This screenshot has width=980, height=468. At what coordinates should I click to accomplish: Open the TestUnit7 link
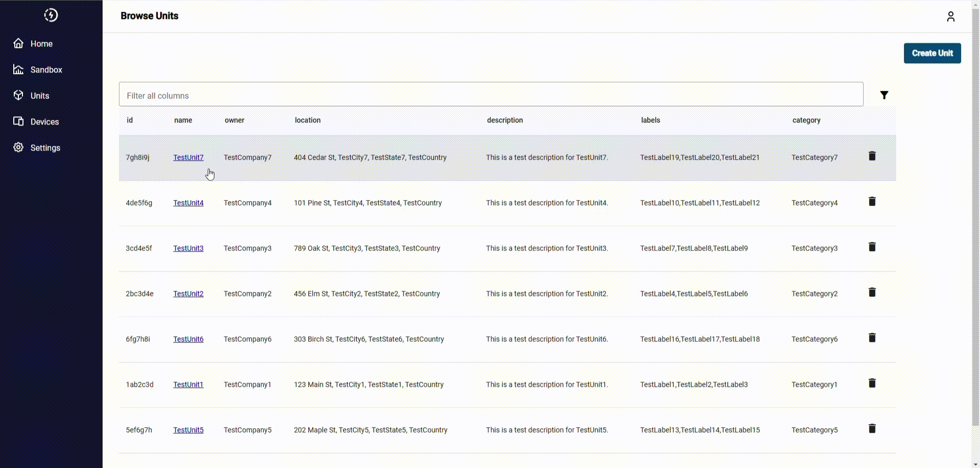tap(188, 158)
